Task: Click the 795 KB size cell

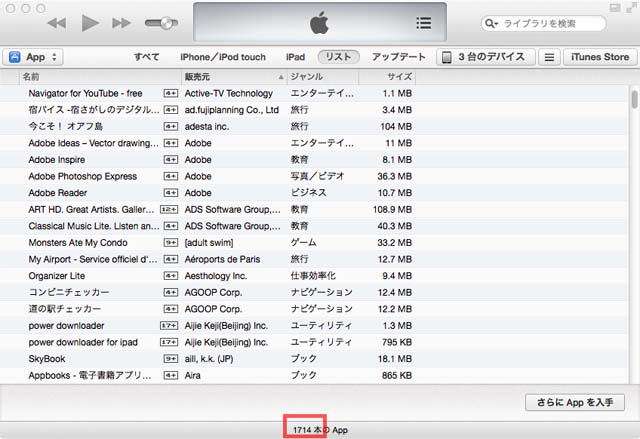Action: (x=397, y=342)
